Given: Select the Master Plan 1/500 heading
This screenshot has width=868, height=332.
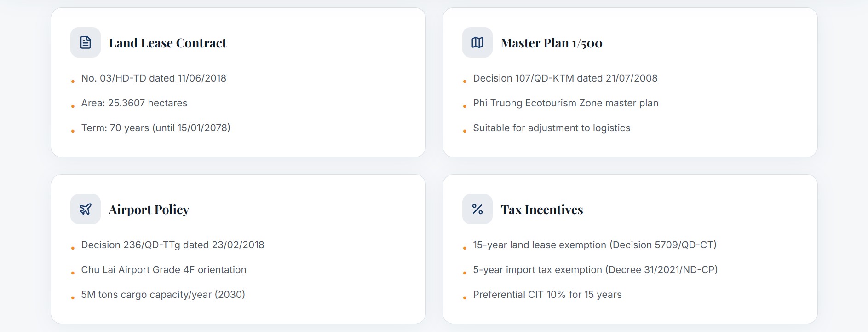Looking at the screenshot, I should coord(552,43).
